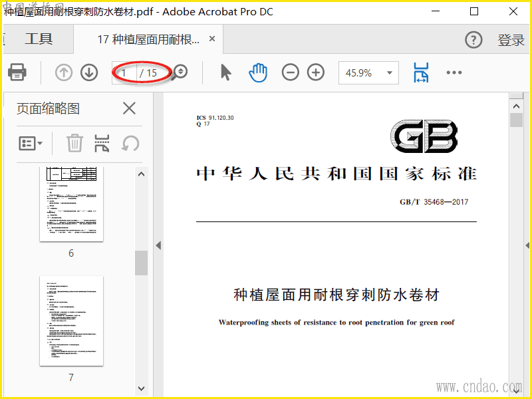Open thumbnail panel options dropdown
The height and width of the screenshot is (399, 532).
pyautogui.click(x=31, y=143)
